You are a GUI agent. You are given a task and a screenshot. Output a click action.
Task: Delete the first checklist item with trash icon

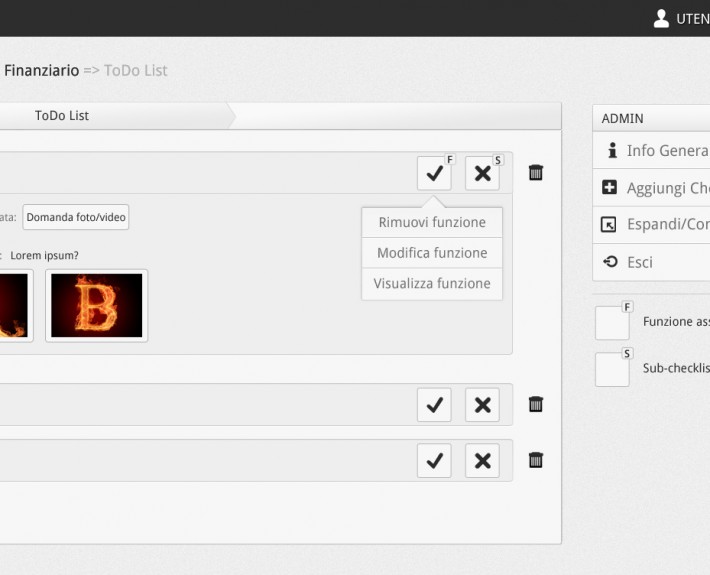[x=536, y=172]
